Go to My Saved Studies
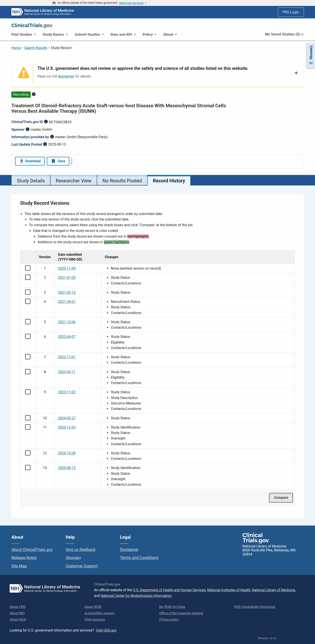The width and height of the screenshot is (315, 644). tap(284, 34)
